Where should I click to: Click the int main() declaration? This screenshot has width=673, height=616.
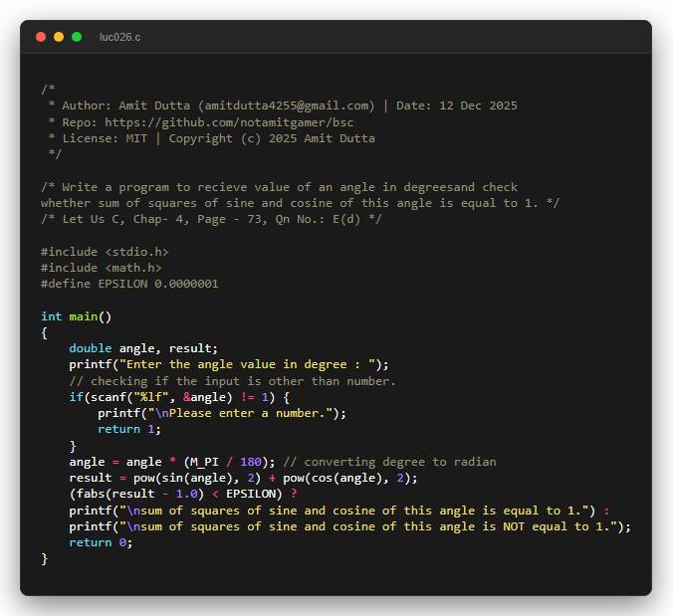click(x=77, y=316)
